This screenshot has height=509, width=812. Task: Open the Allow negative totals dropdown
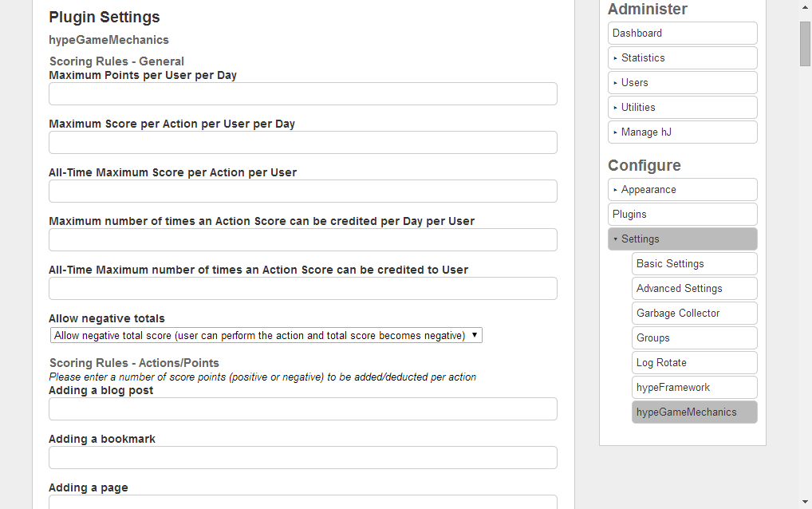(266, 336)
